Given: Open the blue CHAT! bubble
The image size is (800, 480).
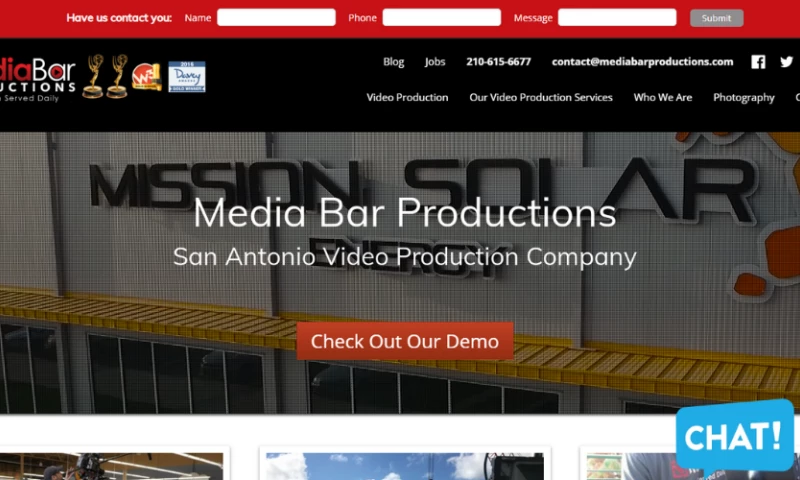Looking at the screenshot, I should click(x=734, y=435).
